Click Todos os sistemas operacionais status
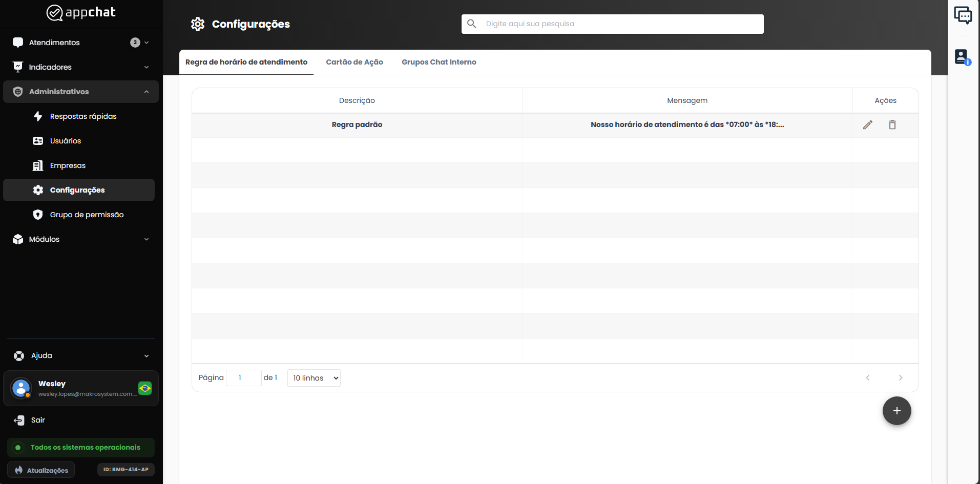The width and height of the screenshot is (980, 484). (81, 447)
